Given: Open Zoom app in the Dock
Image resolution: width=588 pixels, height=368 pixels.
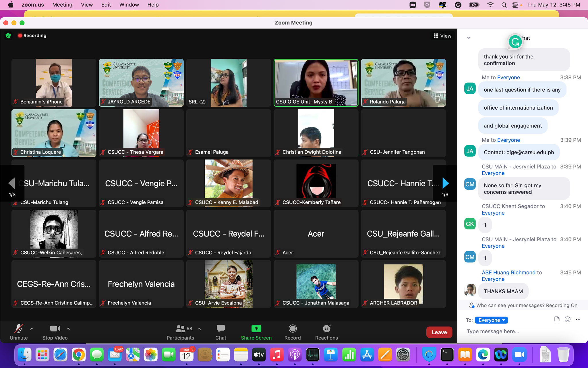Looking at the screenshot, I should point(519,355).
